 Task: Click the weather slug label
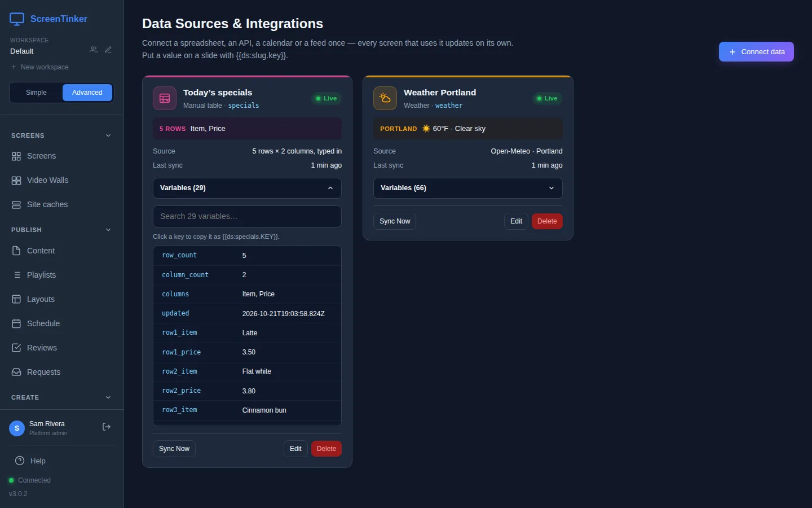tap(449, 106)
